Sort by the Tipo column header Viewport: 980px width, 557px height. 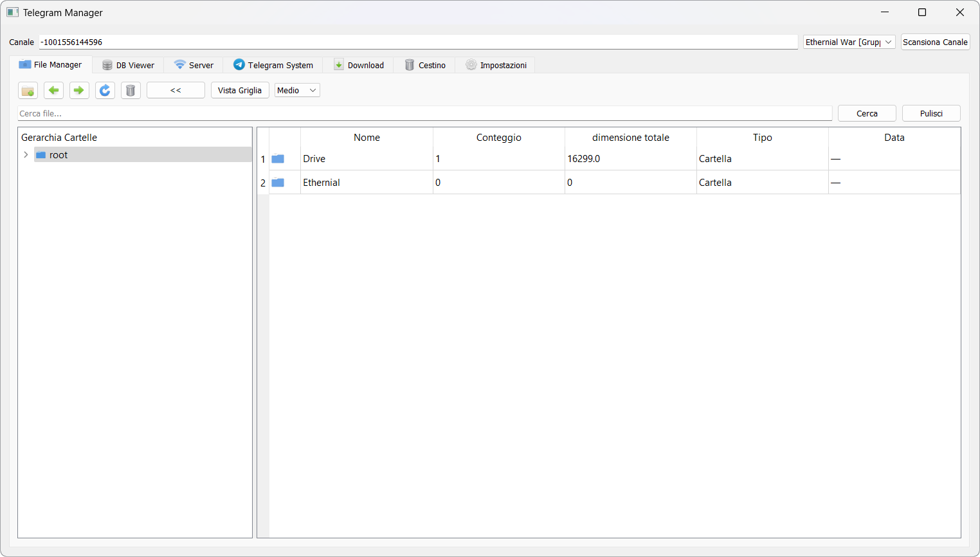click(x=763, y=138)
